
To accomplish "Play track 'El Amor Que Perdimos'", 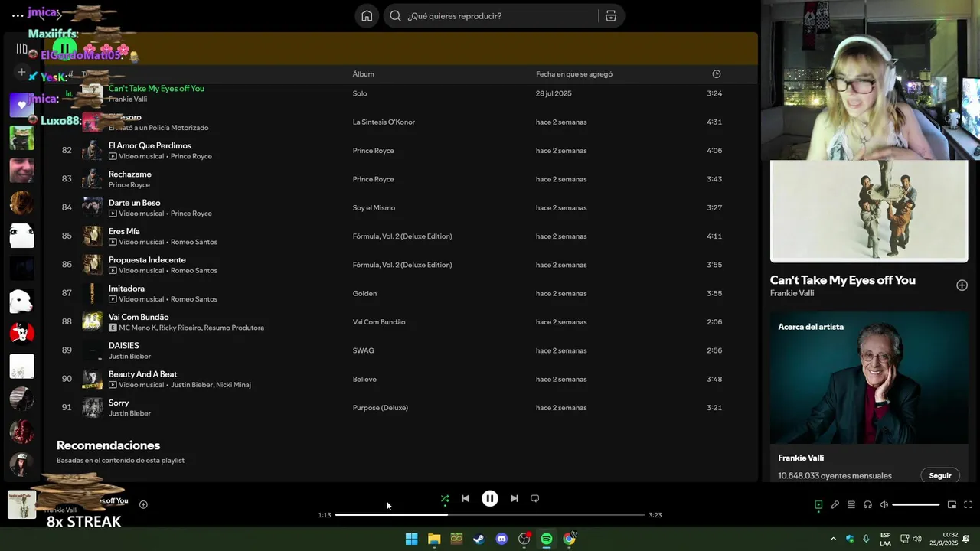I will pyautogui.click(x=150, y=145).
